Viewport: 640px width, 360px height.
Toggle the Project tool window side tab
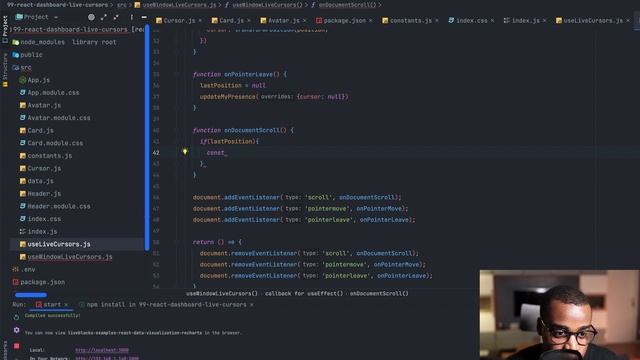(5, 29)
